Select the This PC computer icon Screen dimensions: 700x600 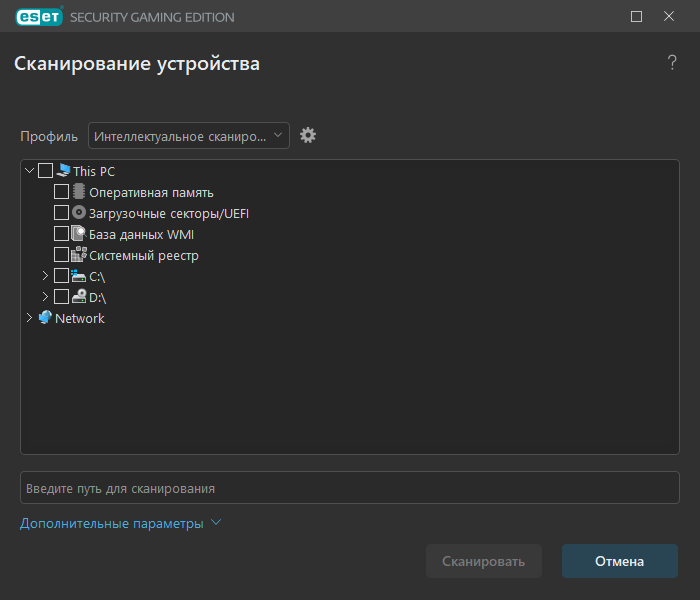pos(64,171)
